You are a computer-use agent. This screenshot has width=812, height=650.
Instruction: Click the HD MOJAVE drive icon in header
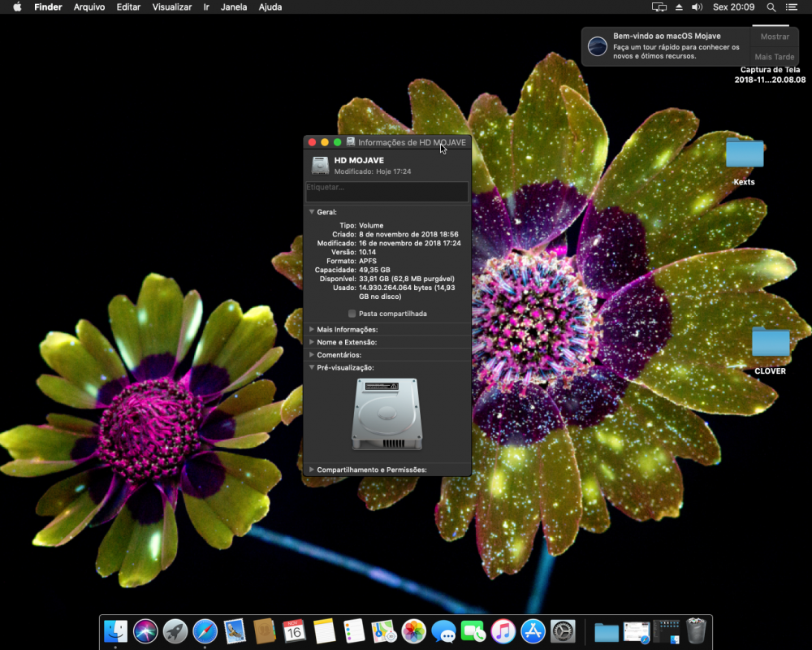tap(320, 166)
